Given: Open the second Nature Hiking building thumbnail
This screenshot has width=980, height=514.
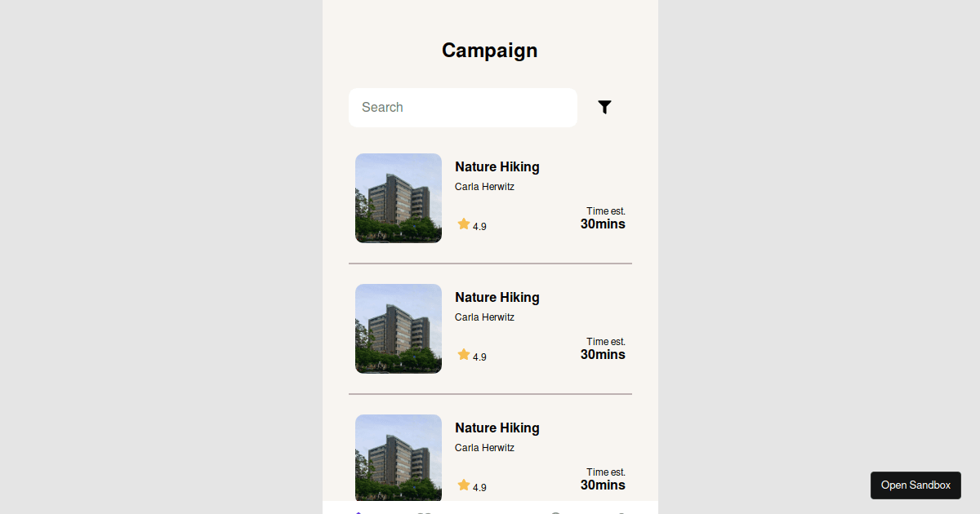Looking at the screenshot, I should (399, 329).
